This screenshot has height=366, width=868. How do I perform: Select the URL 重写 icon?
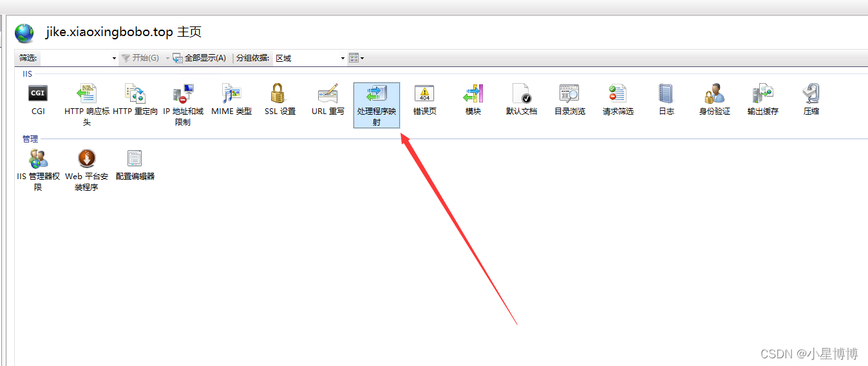tap(328, 93)
